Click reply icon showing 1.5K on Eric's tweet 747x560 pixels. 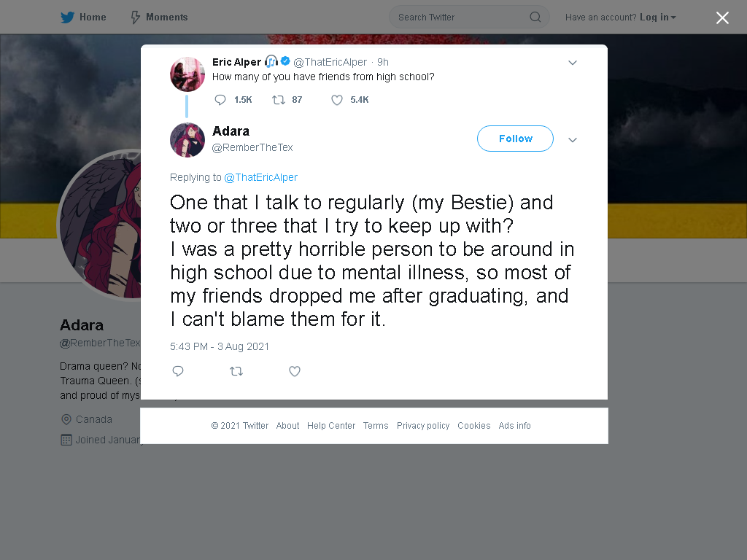click(x=220, y=99)
